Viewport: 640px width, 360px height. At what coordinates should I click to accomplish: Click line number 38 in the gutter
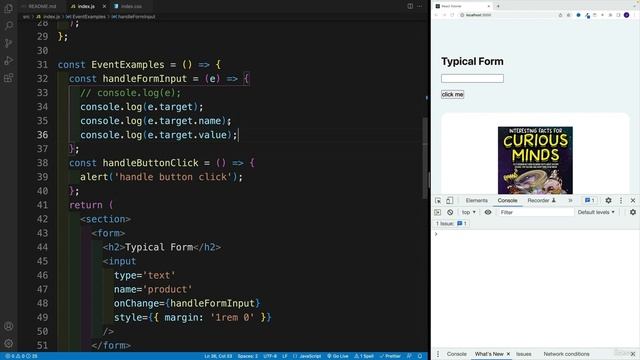[x=42, y=163]
